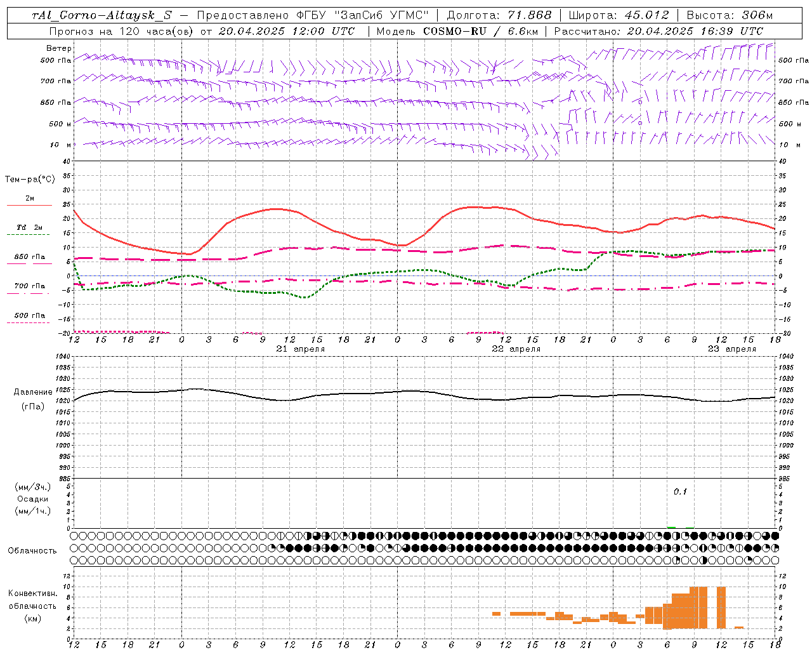Click the station title rAl_Gorno-Altaysk_S
Screen dimensions: 812x650
tap(101, 15)
